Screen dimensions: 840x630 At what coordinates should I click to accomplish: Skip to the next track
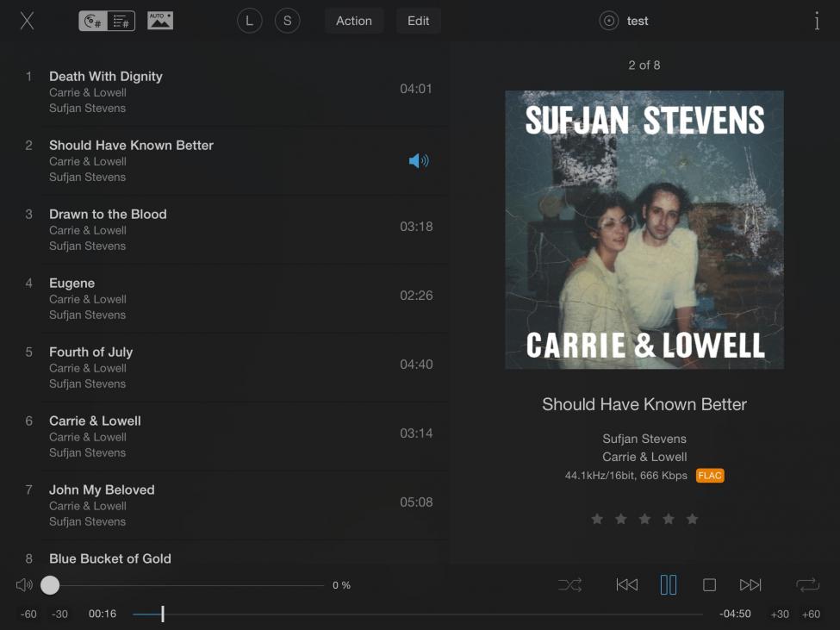click(x=750, y=585)
